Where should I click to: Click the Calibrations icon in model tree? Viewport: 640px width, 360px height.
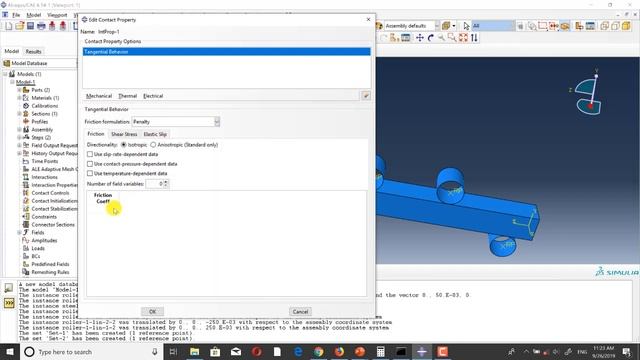26,106
